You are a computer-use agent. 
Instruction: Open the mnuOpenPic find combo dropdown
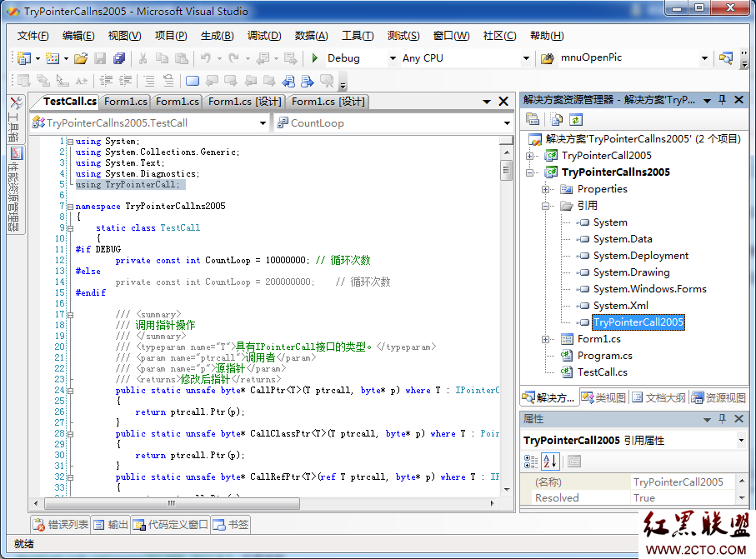click(x=704, y=58)
